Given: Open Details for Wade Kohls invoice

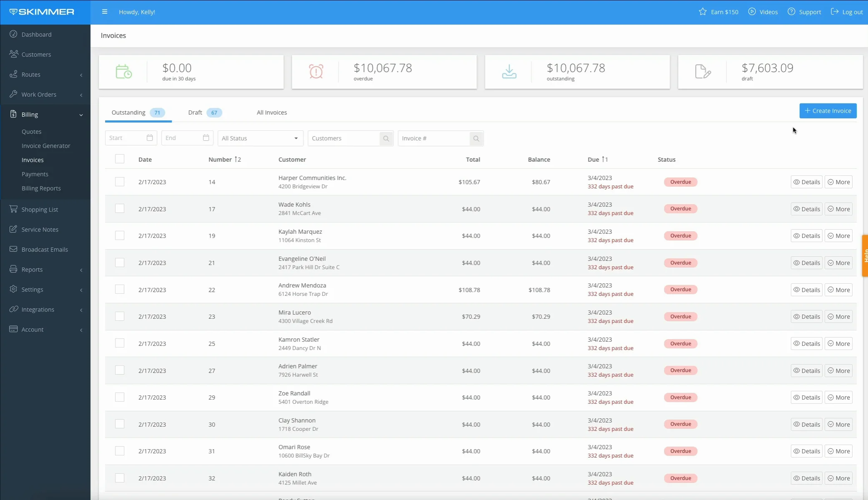Looking at the screenshot, I should pos(806,209).
